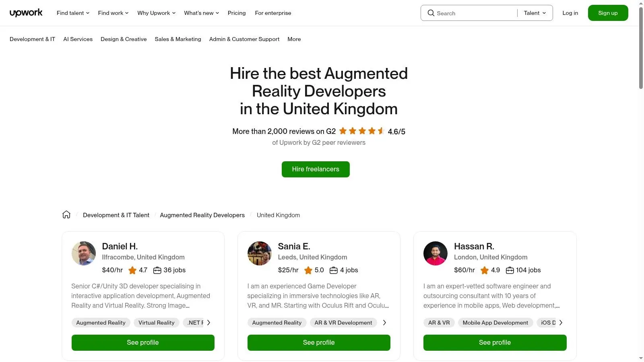Screen dimensions: 644x362
Task: Open the Augmented Reality Developers breadcrumb link
Action: [202, 215]
